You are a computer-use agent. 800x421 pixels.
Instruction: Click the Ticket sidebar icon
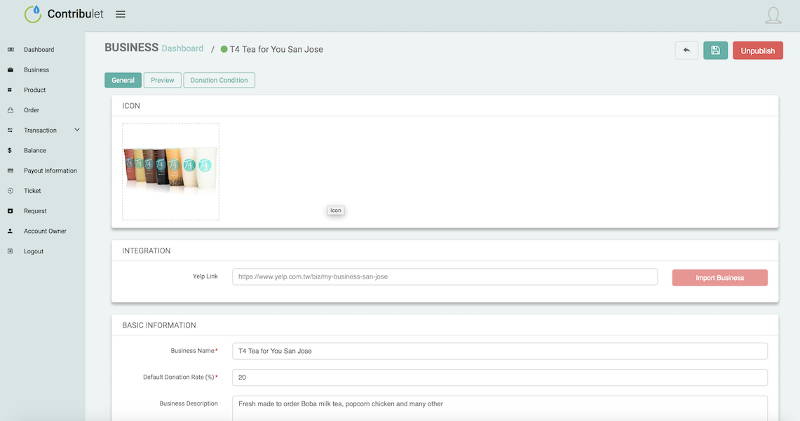(x=10, y=191)
